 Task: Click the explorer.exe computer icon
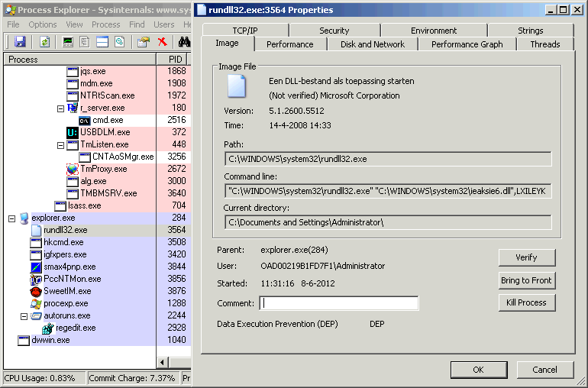[x=24, y=218]
